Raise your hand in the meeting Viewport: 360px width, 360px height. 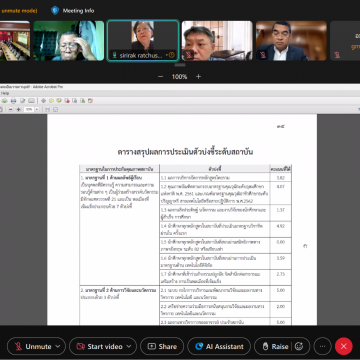tap(275, 346)
